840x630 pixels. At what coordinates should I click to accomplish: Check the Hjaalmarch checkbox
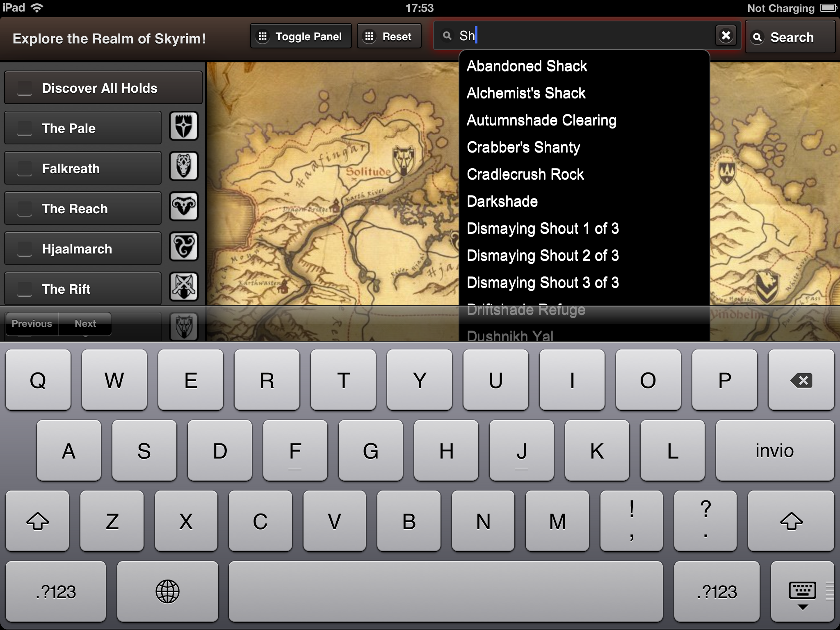coord(24,249)
